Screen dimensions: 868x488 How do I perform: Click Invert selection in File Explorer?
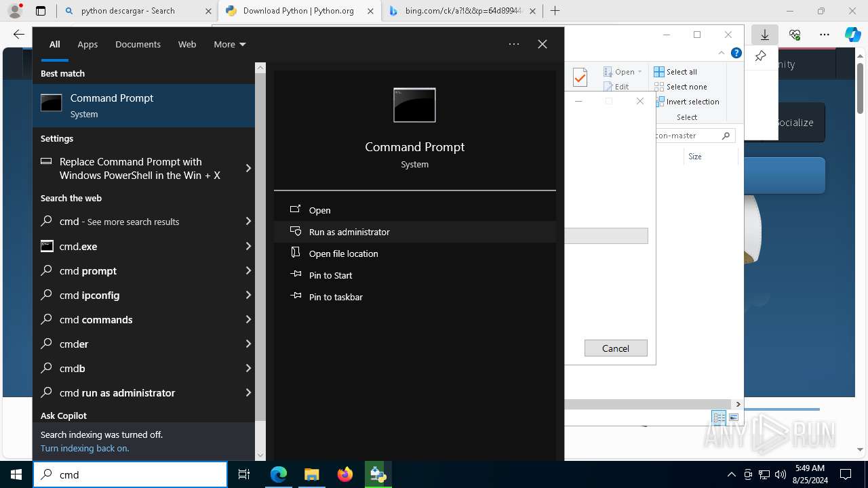pos(686,102)
